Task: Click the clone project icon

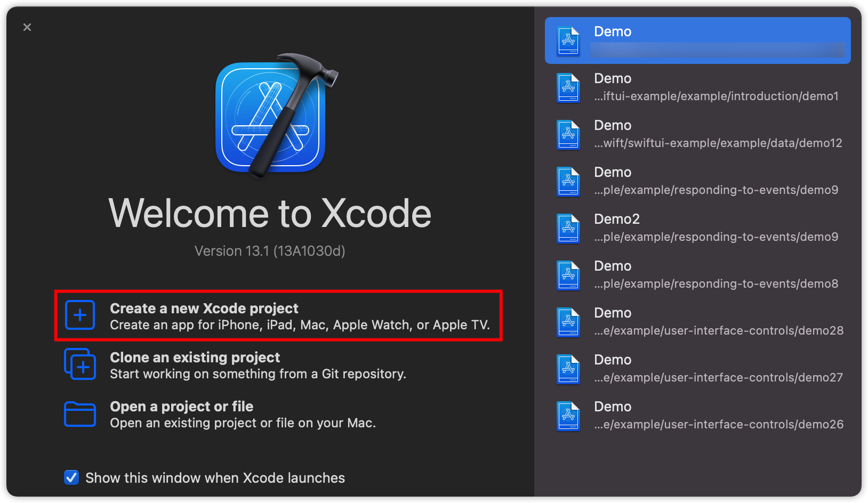Action: [x=80, y=364]
